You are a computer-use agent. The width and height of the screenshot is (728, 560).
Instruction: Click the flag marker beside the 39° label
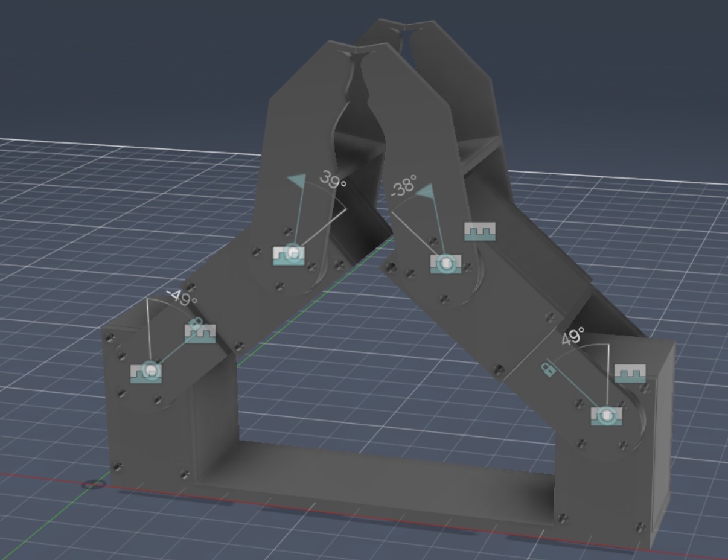coord(296,182)
